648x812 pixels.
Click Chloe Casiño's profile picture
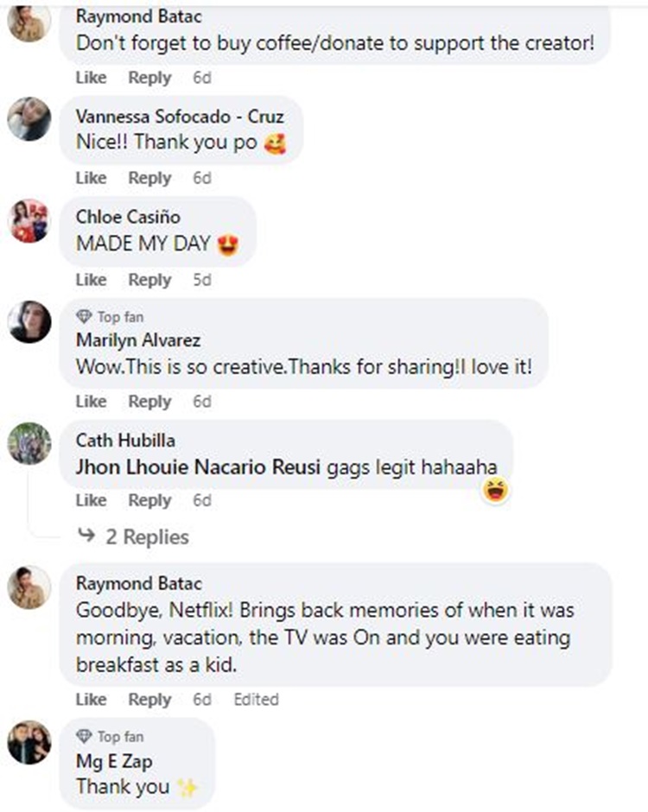(29, 220)
